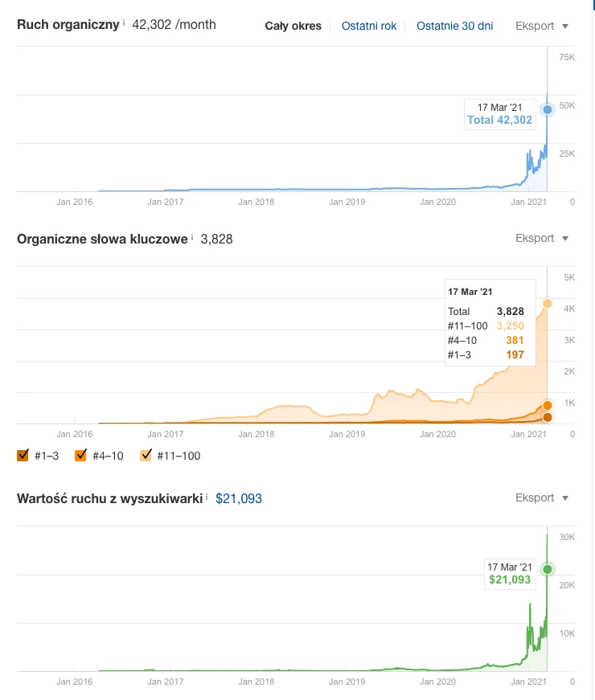
Task: Open Eksport dropdown for traffic value
Action: pos(542,498)
